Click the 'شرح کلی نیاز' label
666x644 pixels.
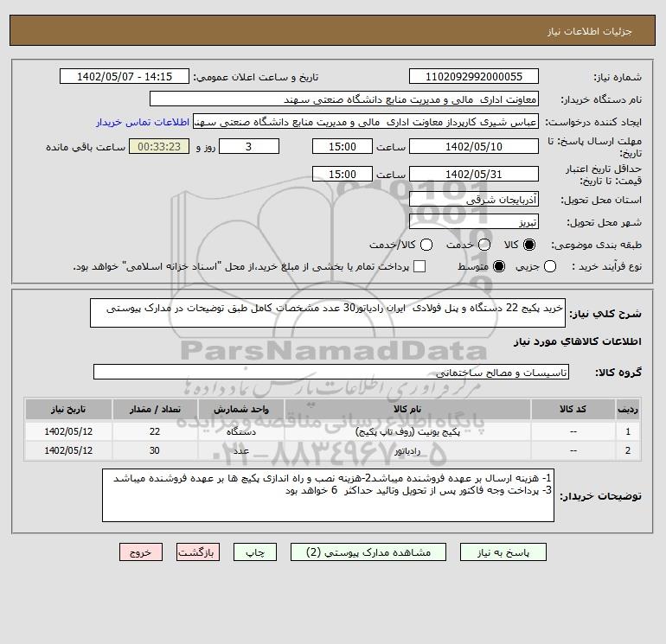605,314
